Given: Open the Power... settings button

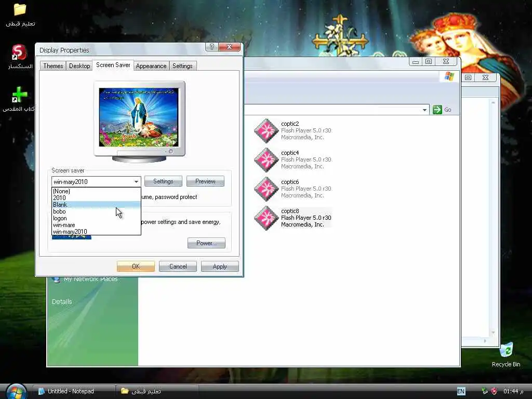Looking at the screenshot, I should (206, 243).
